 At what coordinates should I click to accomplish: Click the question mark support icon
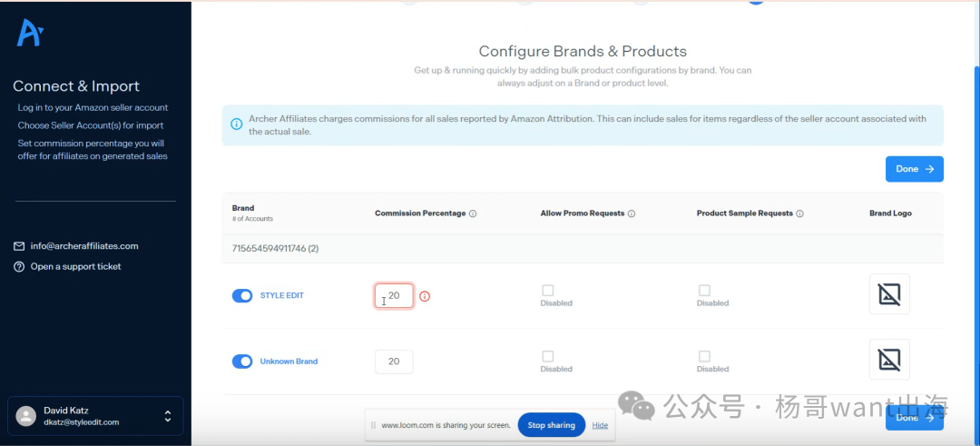pyautogui.click(x=19, y=267)
